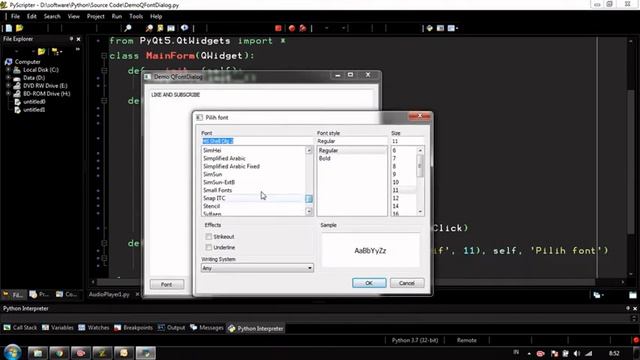Switch to the Messages tab
The width and height of the screenshot is (640, 360).
[207, 328]
